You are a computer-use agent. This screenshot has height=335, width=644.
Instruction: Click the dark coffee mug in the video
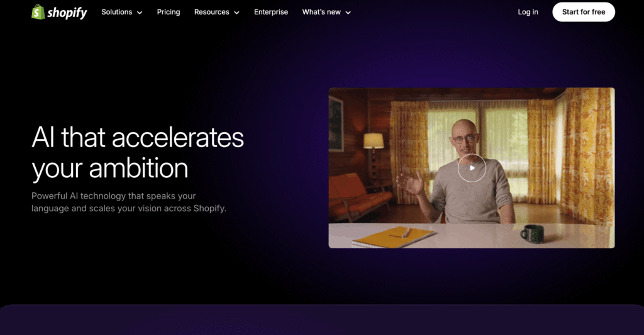(x=532, y=234)
